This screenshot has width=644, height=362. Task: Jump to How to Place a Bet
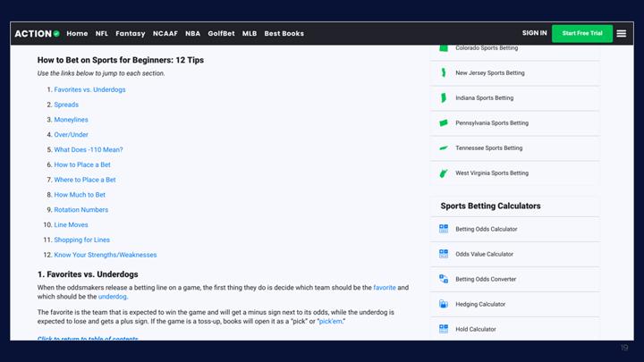click(x=82, y=164)
